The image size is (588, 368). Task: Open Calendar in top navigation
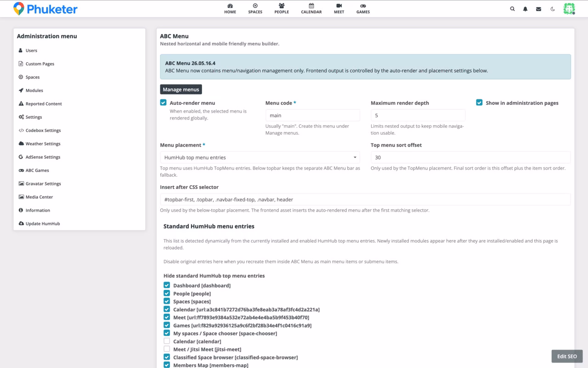[x=311, y=9]
